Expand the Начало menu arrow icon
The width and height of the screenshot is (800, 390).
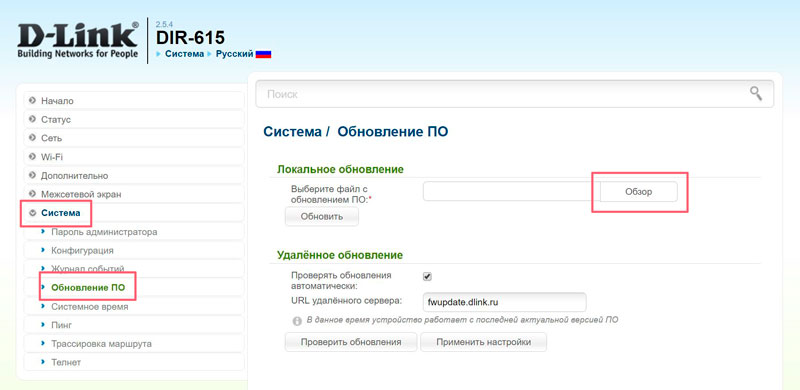pos(33,101)
